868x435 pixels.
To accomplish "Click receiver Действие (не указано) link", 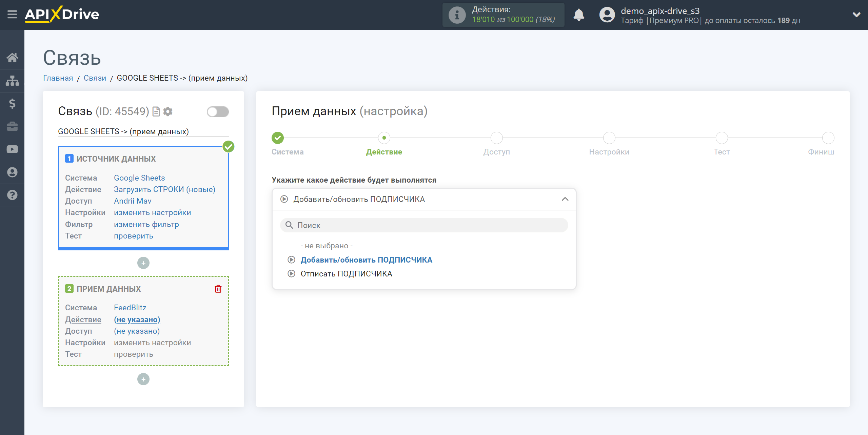I will 137,319.
